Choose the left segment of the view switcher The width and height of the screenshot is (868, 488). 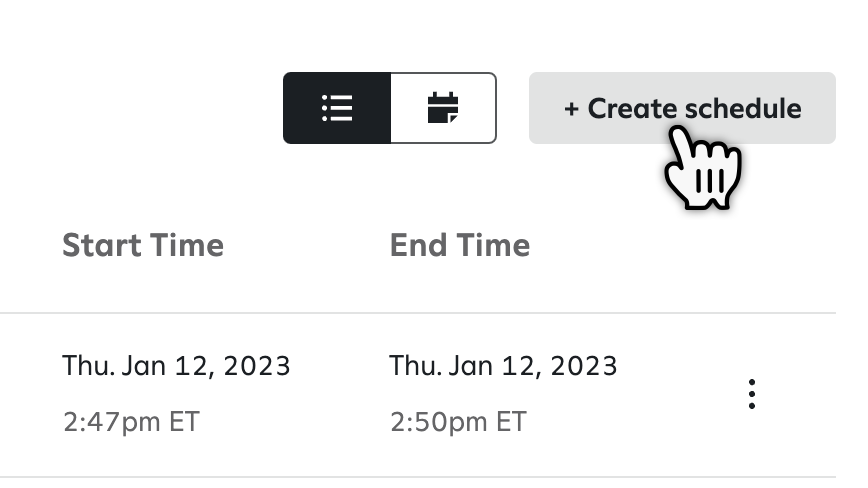point(337,108)
